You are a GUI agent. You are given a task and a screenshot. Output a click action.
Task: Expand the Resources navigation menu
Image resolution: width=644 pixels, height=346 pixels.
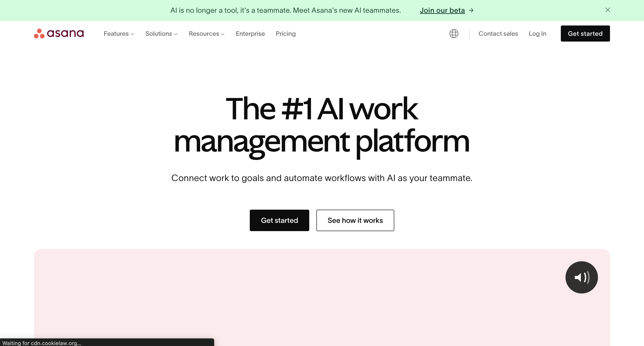[x=207, y=33]
